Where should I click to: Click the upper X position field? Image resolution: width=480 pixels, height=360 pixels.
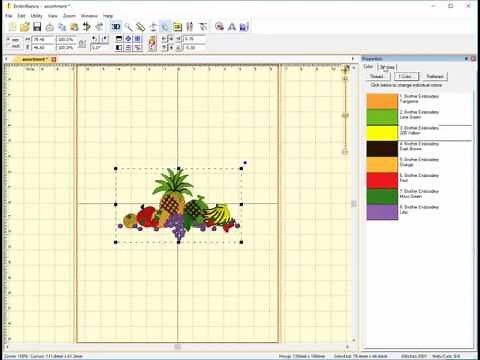[x=195, y=39]
